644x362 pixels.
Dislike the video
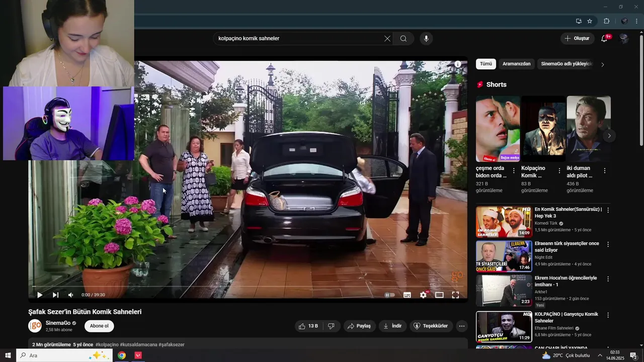[331, 326]
